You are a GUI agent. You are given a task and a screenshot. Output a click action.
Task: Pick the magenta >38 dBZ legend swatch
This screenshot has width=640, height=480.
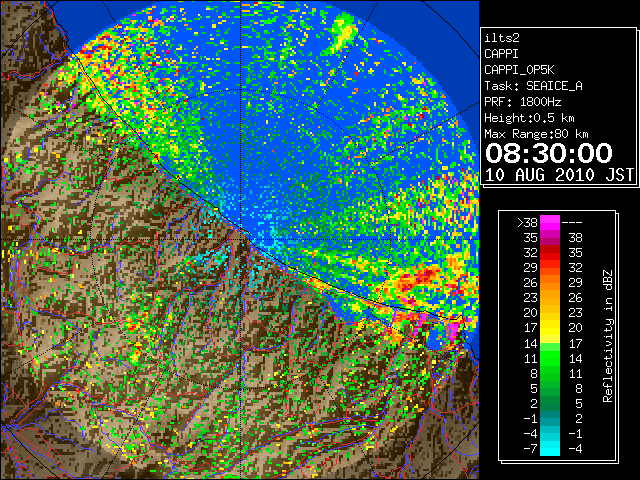[x=550, y=223]
